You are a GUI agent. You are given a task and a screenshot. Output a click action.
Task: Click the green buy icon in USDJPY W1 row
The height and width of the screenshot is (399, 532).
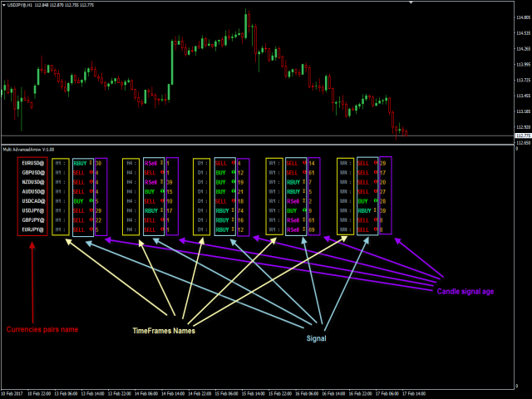click(x=304, y=210)
